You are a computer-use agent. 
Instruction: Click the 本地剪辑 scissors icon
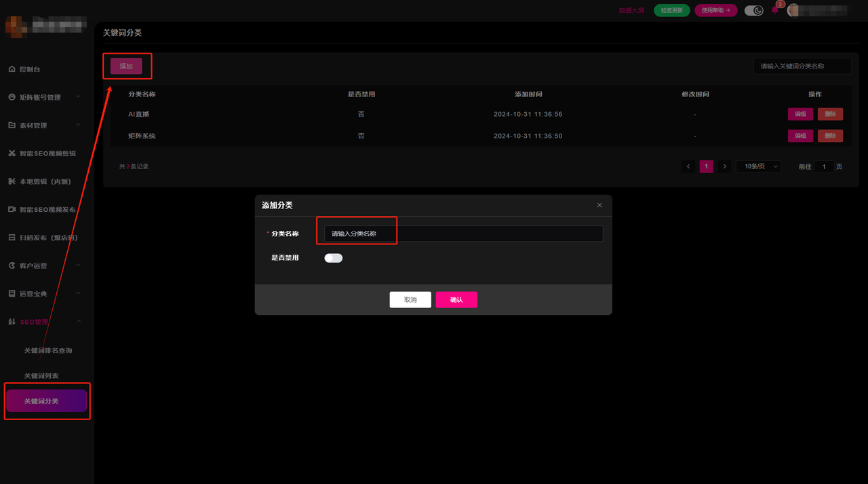point(12,181)
